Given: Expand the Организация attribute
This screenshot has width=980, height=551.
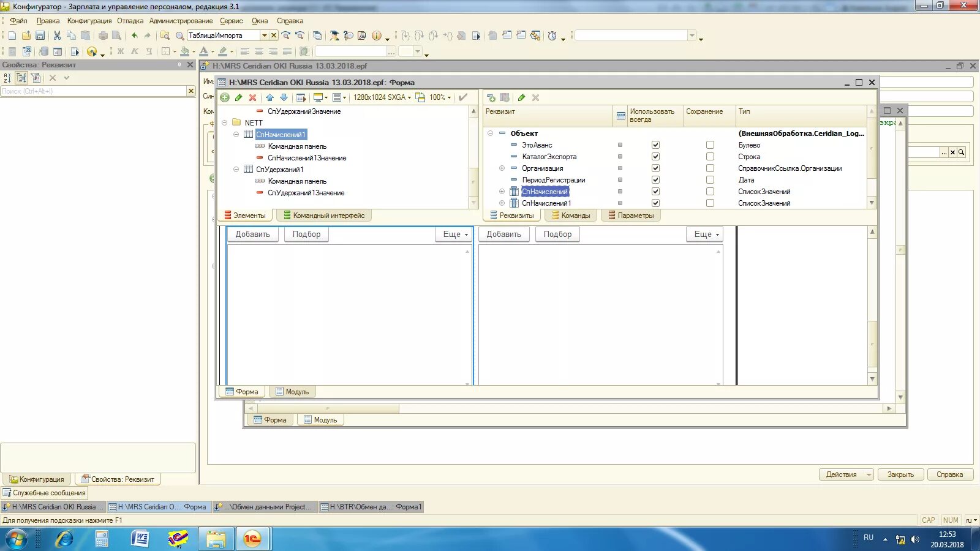Looking at the screenshot, I should 502,168.
